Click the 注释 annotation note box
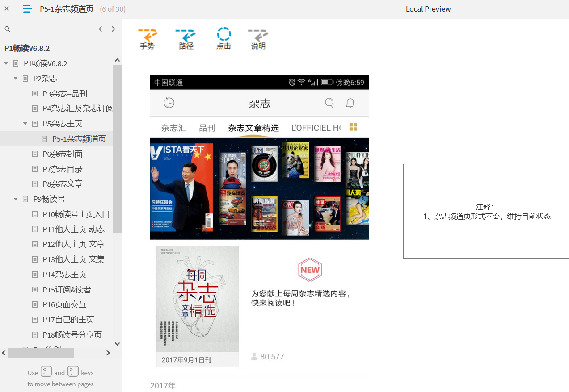569x392 pixels. [486, 211]
